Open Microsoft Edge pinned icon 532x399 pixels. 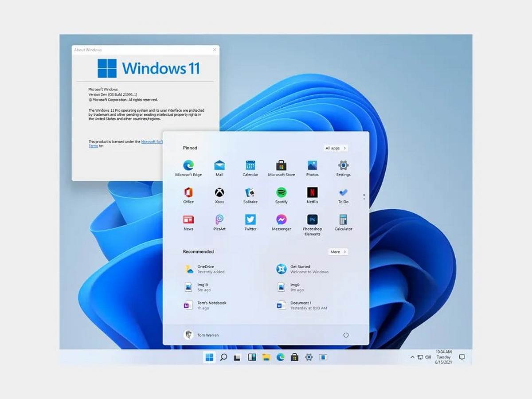[188, 165]
